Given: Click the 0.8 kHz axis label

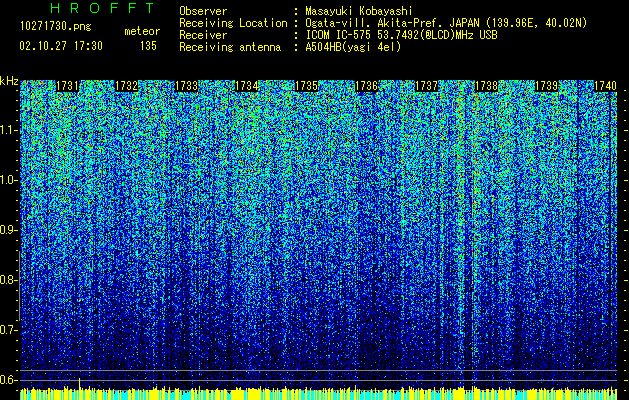Looking at the screenshot, I should pos(8,280).
